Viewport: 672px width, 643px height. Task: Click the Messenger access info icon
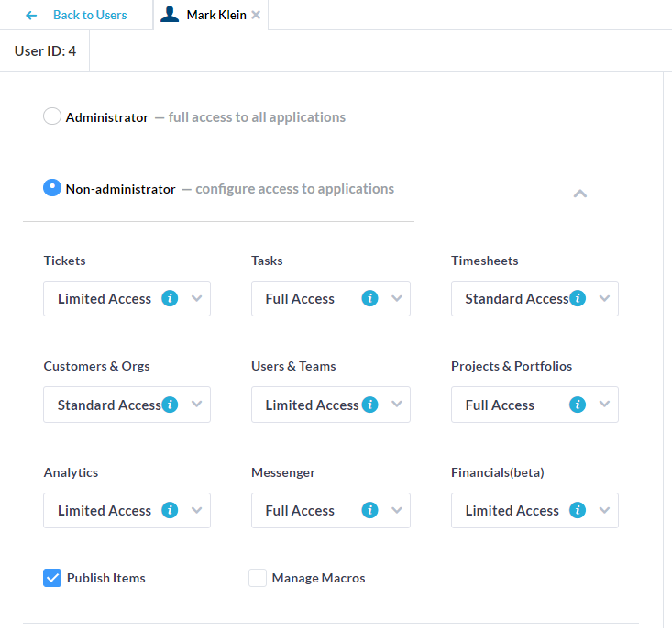coord(369,510)
